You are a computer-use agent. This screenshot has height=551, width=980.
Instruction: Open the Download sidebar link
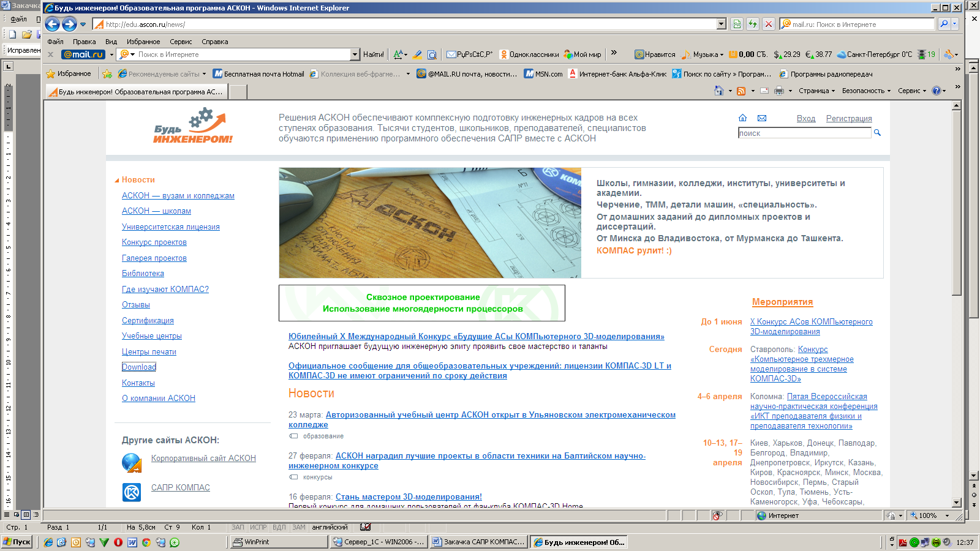[139, 367]
